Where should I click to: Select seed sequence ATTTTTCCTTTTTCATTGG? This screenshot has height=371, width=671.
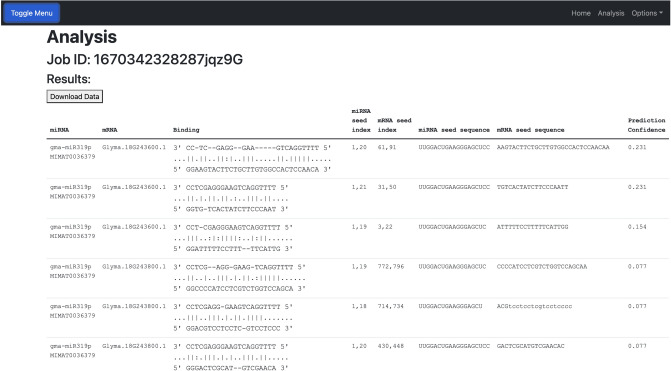pos(532,227)
